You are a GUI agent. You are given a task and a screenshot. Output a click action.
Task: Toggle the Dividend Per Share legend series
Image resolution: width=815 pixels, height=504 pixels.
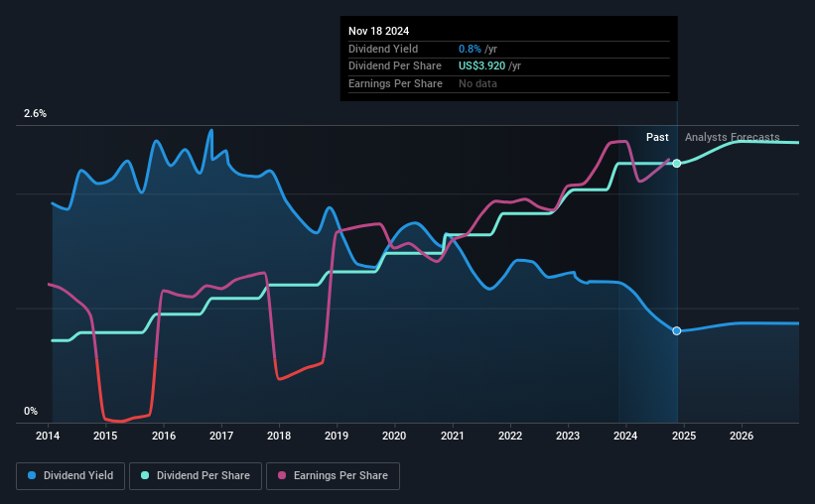196,476
